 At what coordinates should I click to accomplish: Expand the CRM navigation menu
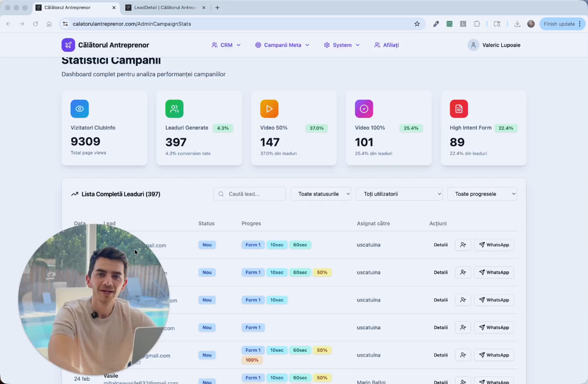click(x=226, y=45)
